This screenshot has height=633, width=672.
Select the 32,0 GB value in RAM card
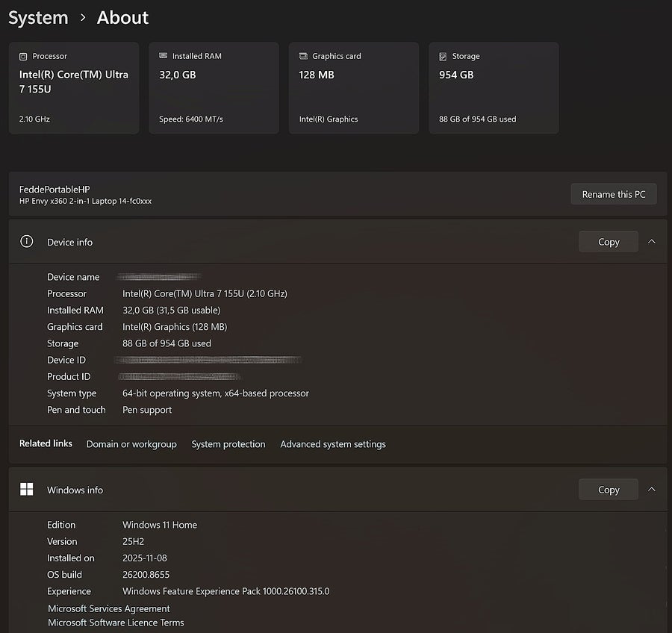click(178, 75)
